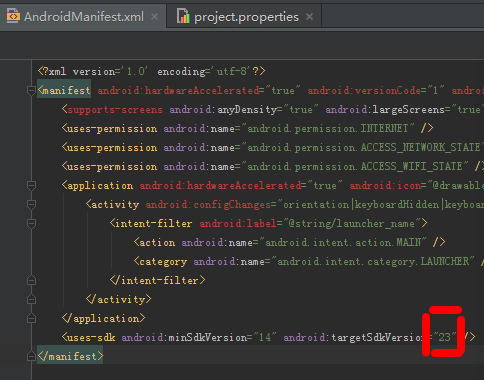
Task: Click the category tag name
Action: point(163,261)
